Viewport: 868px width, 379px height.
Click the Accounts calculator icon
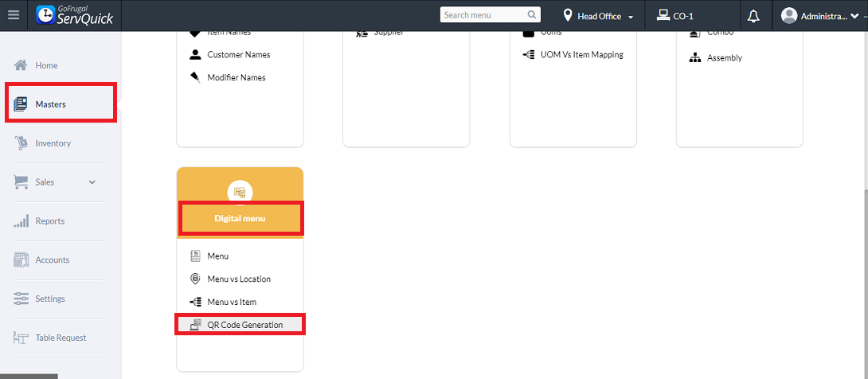21,260
